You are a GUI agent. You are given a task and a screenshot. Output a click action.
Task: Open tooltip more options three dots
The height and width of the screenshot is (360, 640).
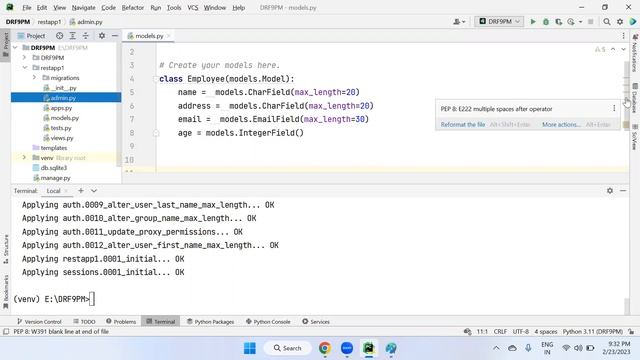(x=614, y=109)
